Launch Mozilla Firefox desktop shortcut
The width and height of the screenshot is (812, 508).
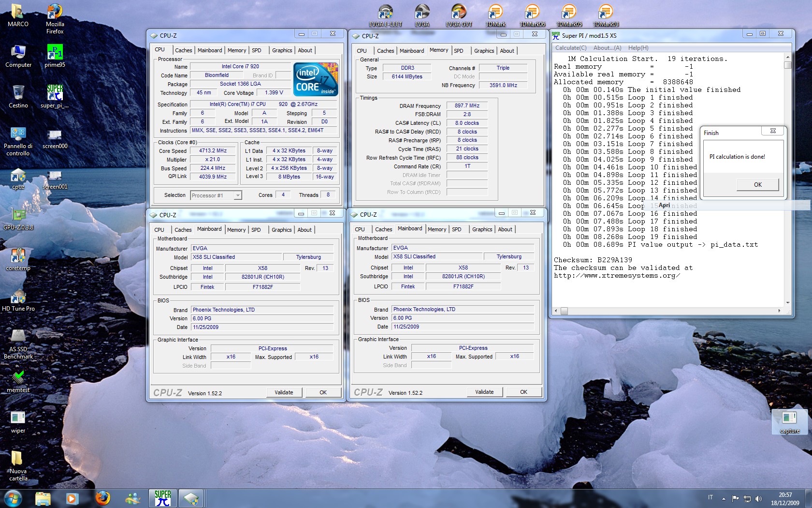coord(55,18)
